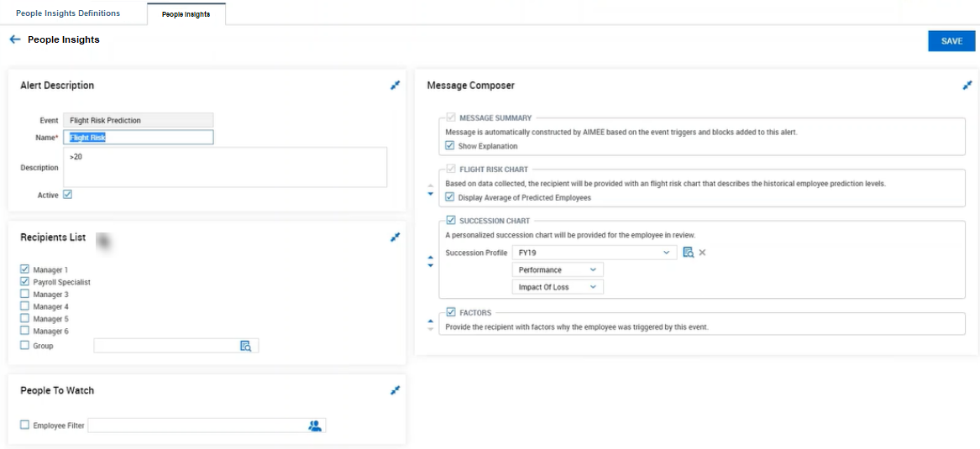
Task: Collapse the Alert Description panel with pin icon
Action: tap(395, 86)
